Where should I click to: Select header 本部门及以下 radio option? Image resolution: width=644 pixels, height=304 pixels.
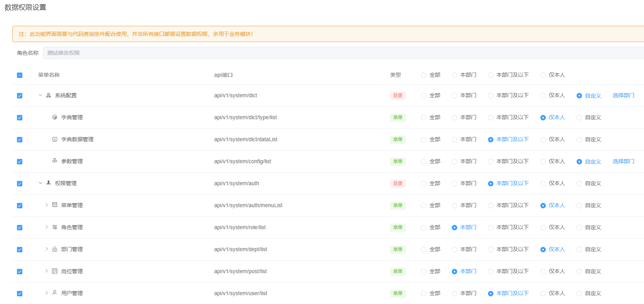(x=491, y=75)
